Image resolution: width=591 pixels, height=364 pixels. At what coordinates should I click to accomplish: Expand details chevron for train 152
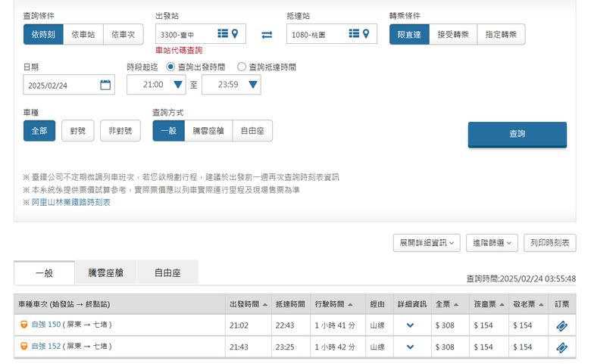tap(411, 347)
